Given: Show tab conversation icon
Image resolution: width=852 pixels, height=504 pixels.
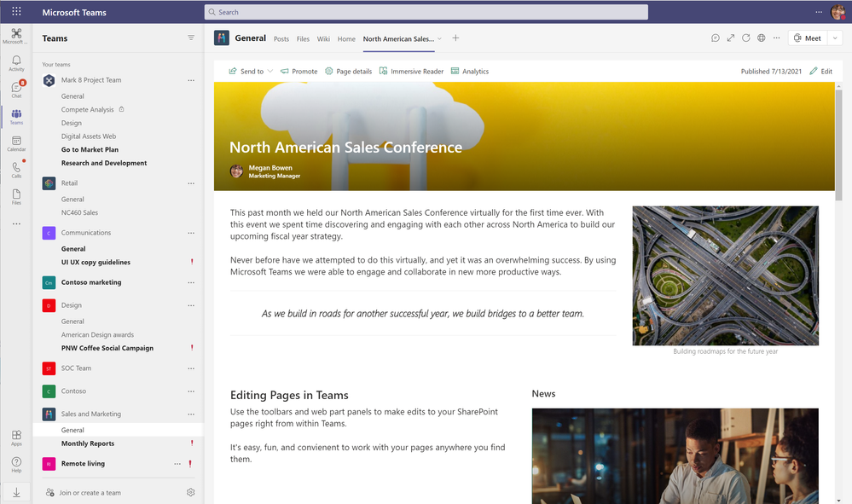Looking at the screenshot, I should [715, 38].
